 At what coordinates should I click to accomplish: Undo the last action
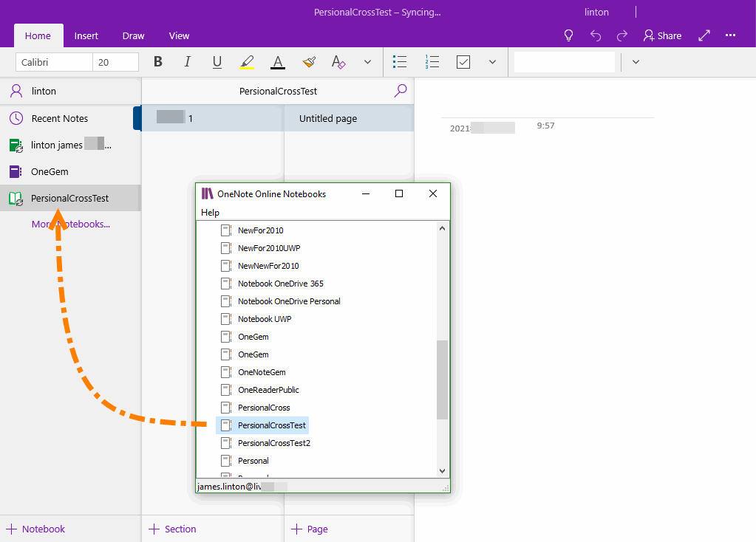tap(596, 35)
